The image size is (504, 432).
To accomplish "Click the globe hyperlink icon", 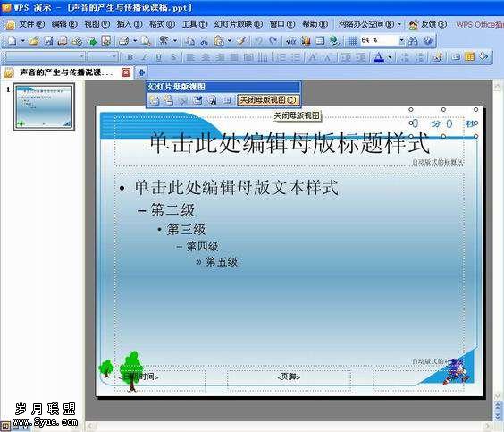I will (x=334, y=41).
